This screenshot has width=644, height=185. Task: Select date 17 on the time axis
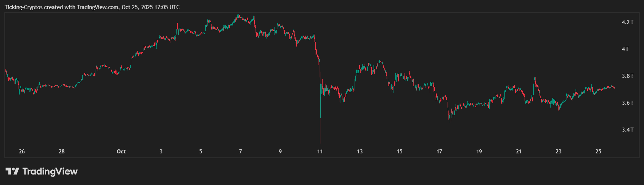(439, 152)
